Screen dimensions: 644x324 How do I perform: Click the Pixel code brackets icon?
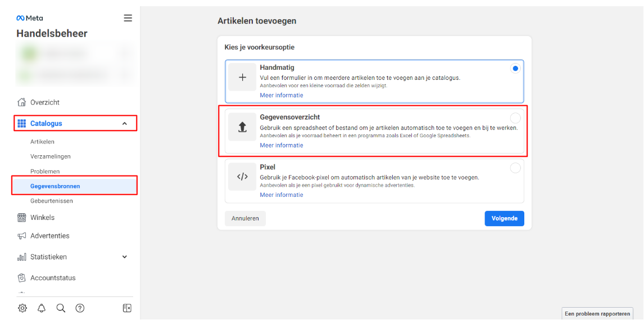(x=242, y=177)
